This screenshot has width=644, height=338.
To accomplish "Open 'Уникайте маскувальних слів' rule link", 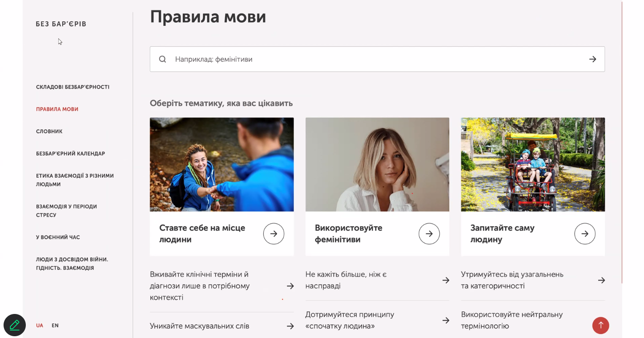I will coord(199,326).
